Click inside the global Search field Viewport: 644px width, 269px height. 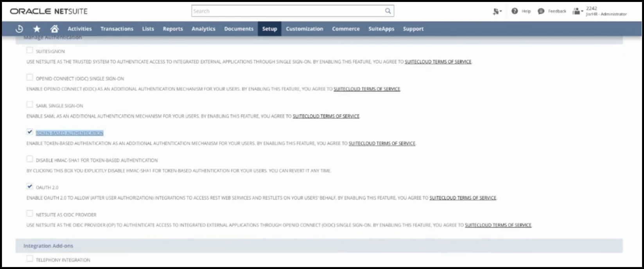[x=287, y=11]
